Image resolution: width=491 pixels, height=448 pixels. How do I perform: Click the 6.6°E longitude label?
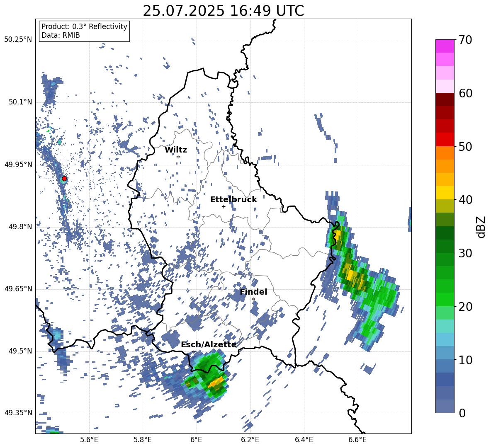pyautogui.click(x=357, y=440)
